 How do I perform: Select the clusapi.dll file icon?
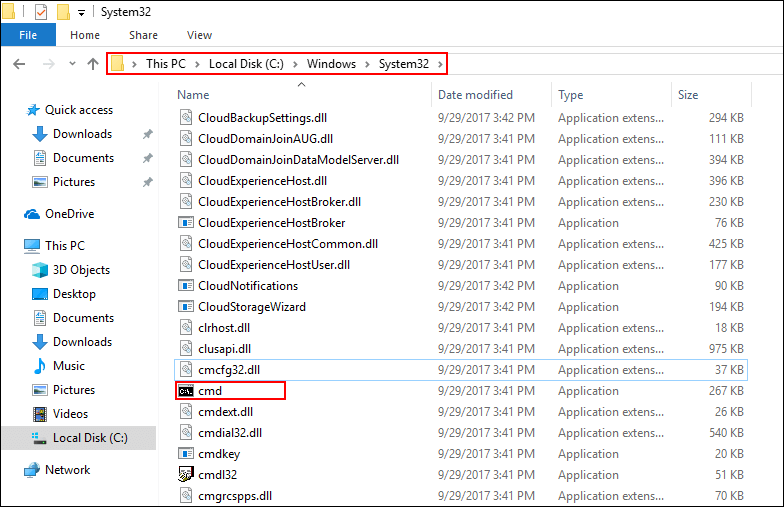click(186, 348)
